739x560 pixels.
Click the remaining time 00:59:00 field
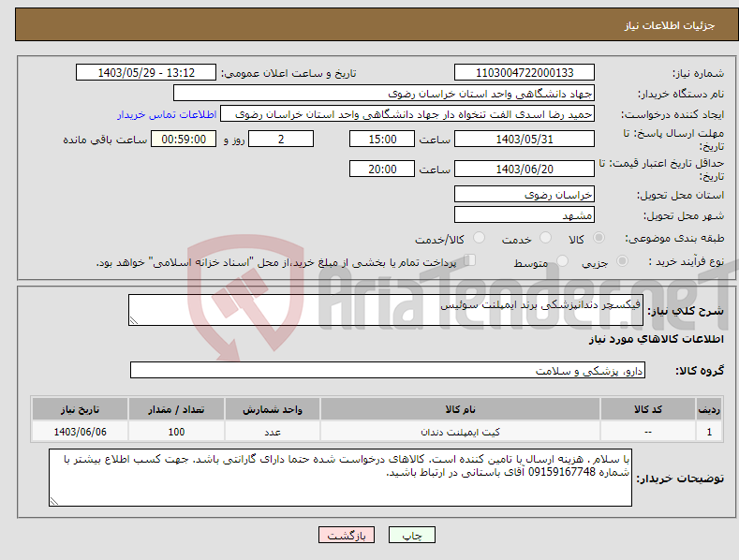(x=184, y=139)
